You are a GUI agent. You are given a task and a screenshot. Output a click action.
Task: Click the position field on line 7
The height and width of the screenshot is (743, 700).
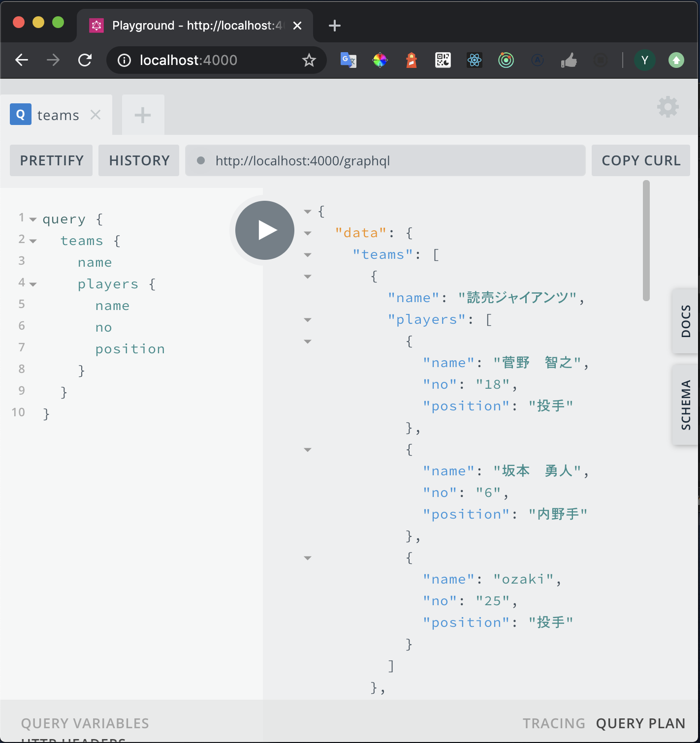point(130,349)
